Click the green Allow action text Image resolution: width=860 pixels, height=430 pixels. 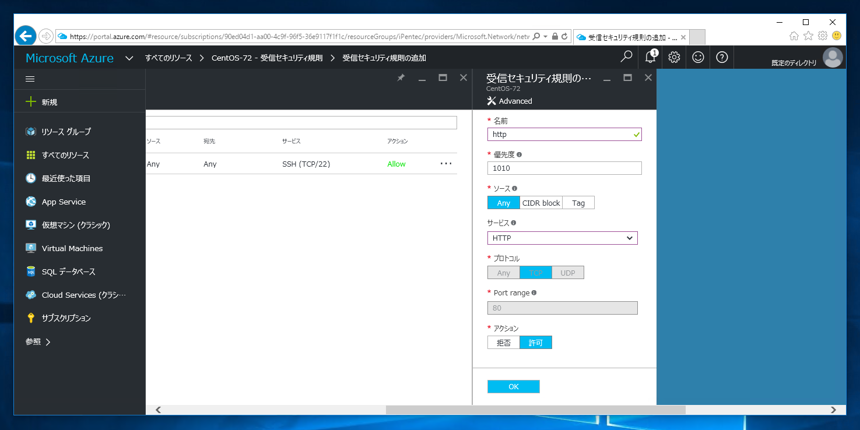397,163
